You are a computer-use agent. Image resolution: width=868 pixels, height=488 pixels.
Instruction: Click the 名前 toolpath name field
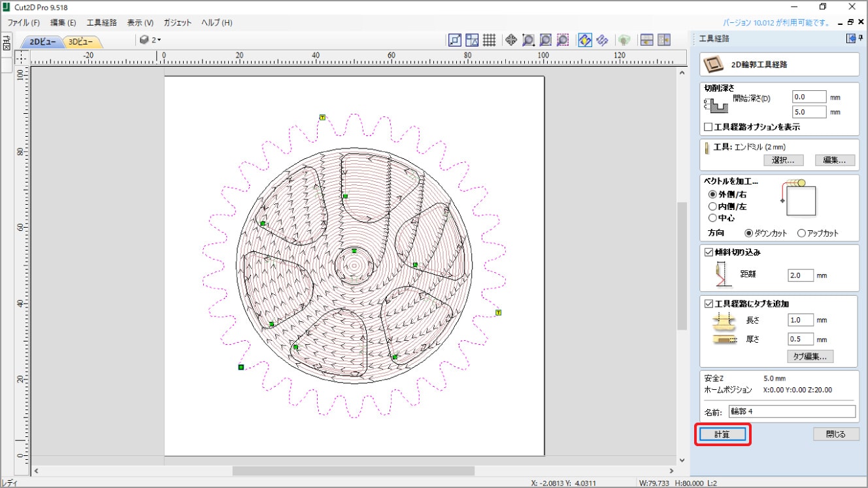point(792,411)
